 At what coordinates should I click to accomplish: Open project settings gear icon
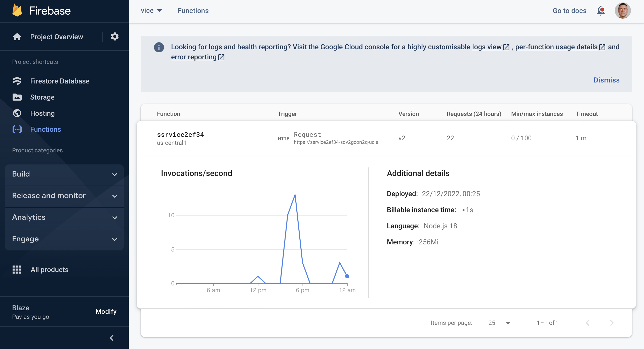(x=115, y=37)
